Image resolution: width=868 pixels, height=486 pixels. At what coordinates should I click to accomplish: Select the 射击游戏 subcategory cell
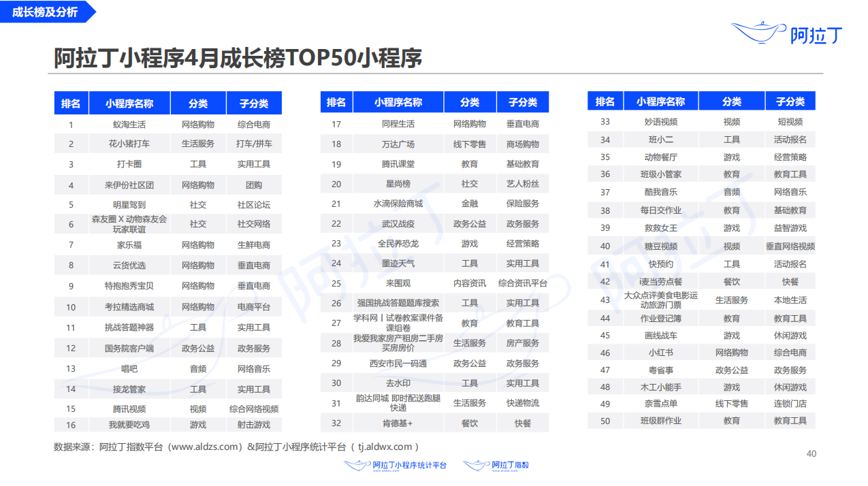click(254, 425)
